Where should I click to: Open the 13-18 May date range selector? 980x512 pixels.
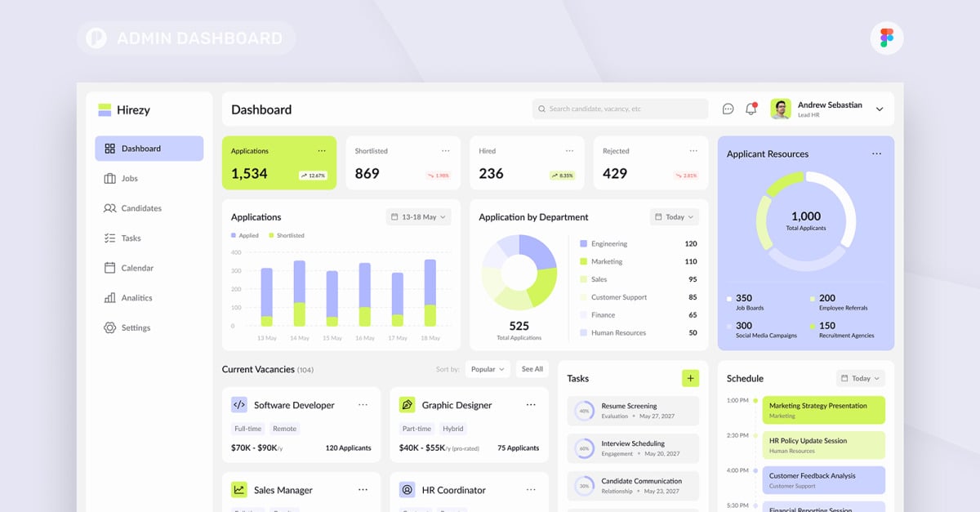tap(417, 216)
